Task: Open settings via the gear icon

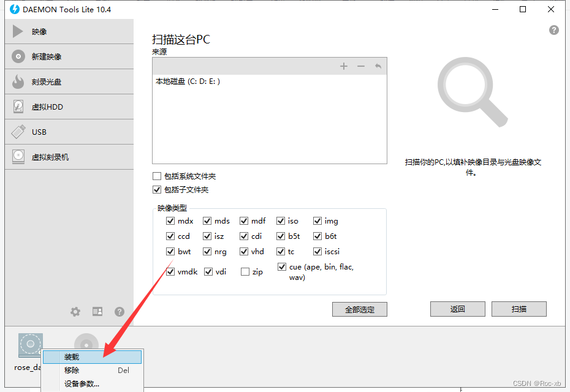Action: coord(75,311)
